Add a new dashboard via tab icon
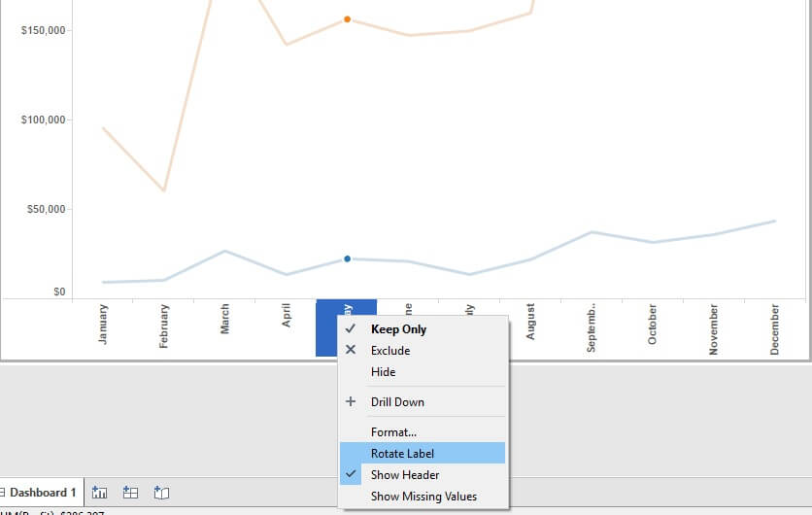Screen dimensions: 812x515 130,493
